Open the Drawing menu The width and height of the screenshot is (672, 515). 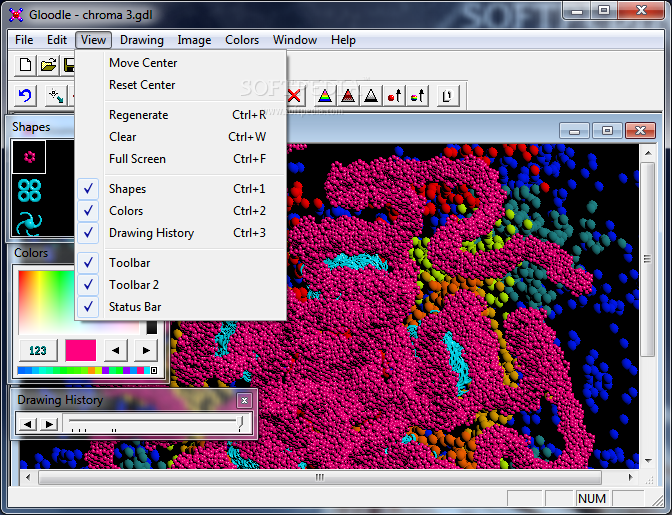[x=142, y=40]
